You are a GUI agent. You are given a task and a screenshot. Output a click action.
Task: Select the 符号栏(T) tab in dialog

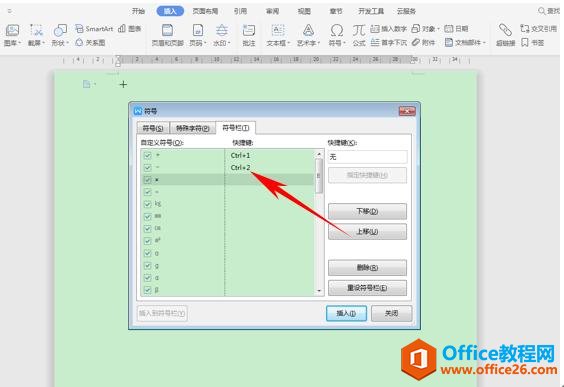[236, 128]
